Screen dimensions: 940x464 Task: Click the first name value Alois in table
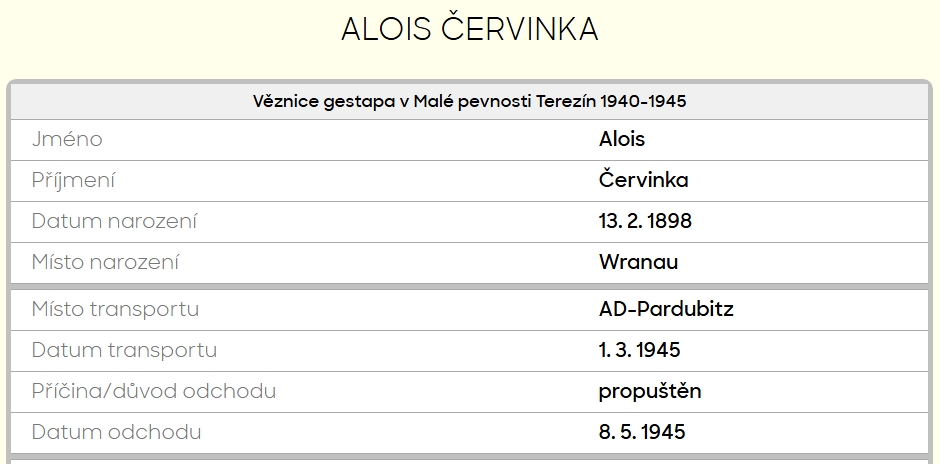click(622, 139)
